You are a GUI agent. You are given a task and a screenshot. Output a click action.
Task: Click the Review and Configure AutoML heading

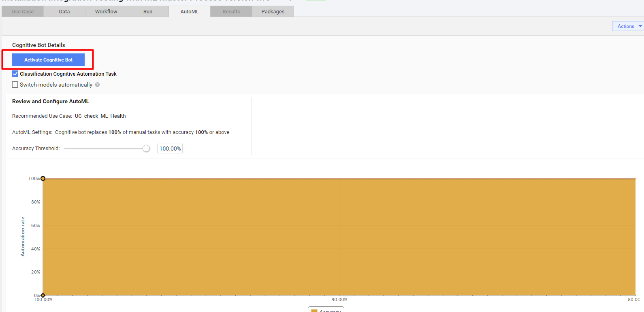(51, 101)
